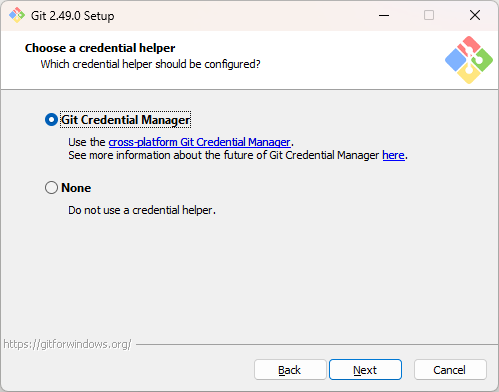This screenshot has width=499, height=392.
Task: Click the large Git logo in the header
Action: click(469, 60)
